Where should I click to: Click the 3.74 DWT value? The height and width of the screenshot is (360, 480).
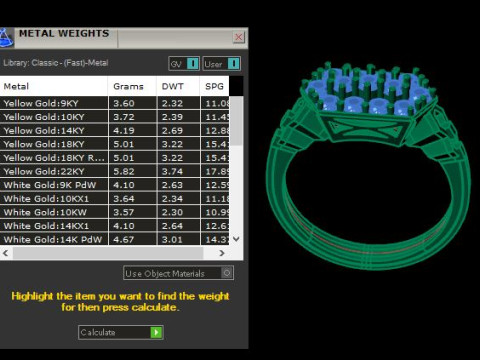click(172, 172)
